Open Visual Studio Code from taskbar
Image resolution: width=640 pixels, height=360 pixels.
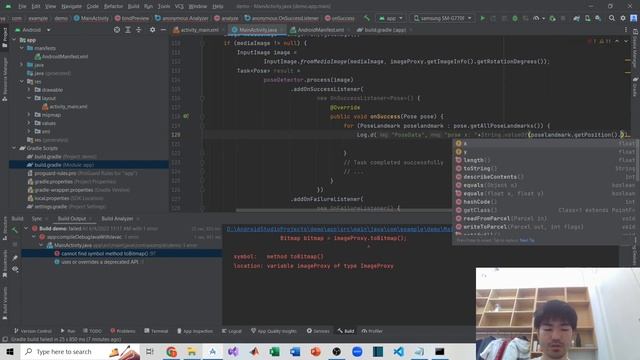pyautogui.click(x=399, y=351)
